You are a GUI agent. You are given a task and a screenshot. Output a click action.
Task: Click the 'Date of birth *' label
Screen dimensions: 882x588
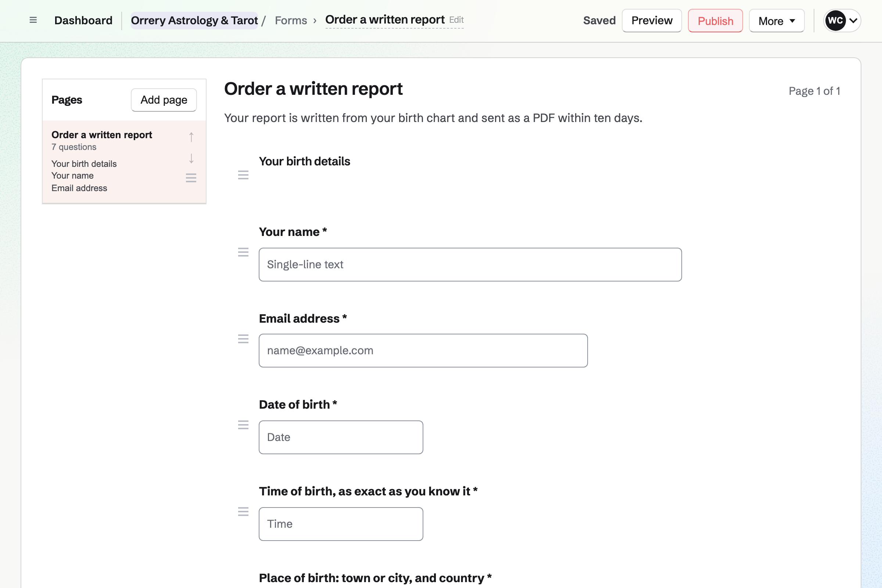point(298,405)
